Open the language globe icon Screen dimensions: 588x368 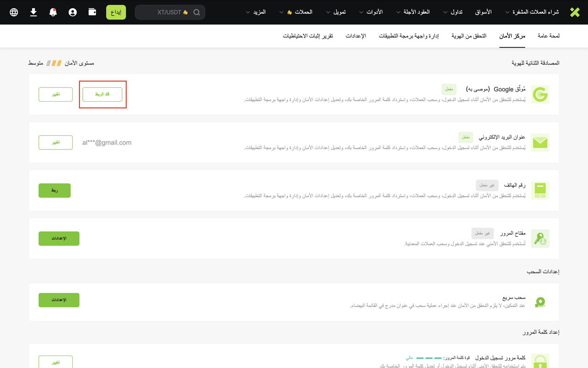tap(14, 12)
